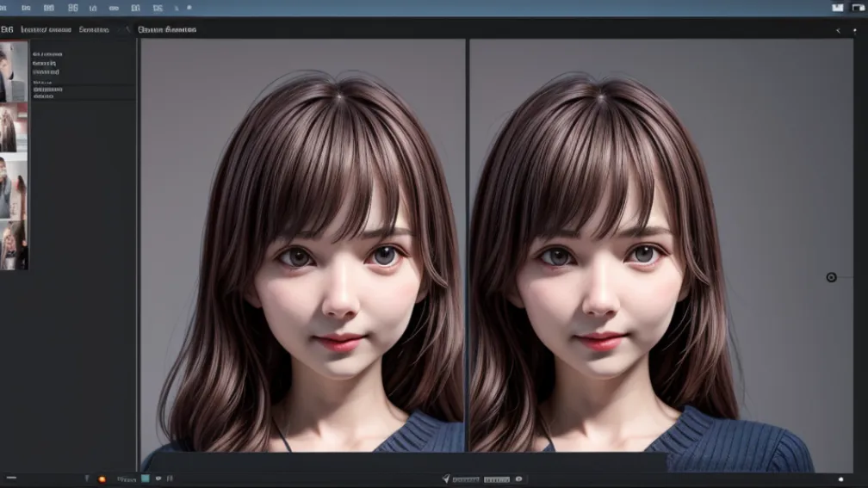Select the teal square icon in bottom bar
Viewport: 868px width, 488px height.
click(x=146, y=479)
